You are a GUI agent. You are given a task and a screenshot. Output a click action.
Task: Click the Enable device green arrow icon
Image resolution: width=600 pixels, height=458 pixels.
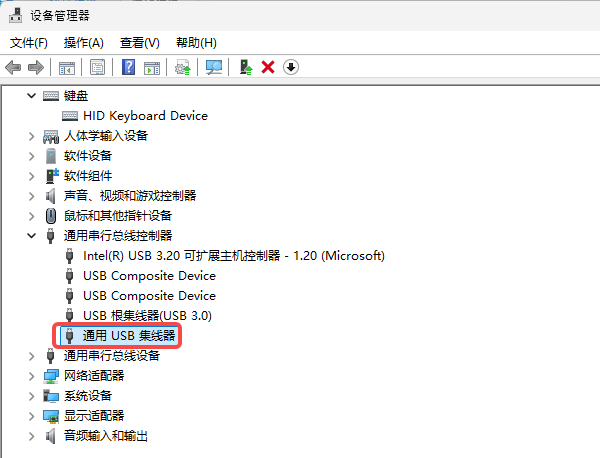point(246,67)
